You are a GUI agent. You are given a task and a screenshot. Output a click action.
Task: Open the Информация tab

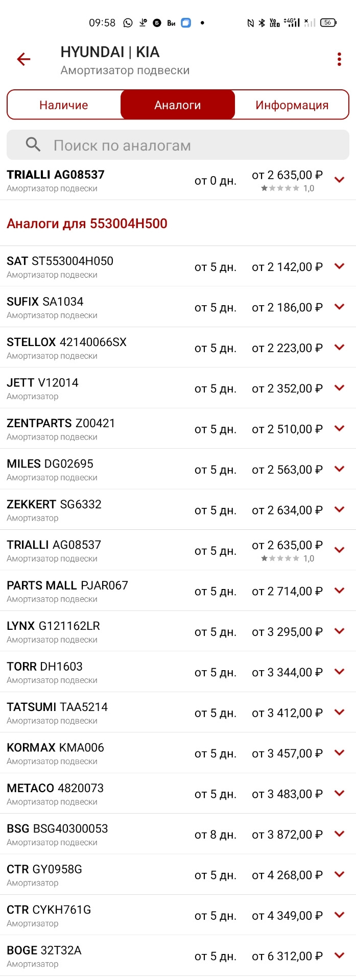click(292, 105)
